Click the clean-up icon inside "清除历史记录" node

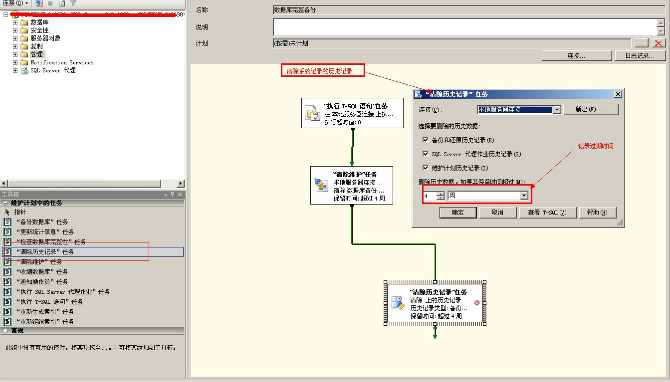click(398, 303)
